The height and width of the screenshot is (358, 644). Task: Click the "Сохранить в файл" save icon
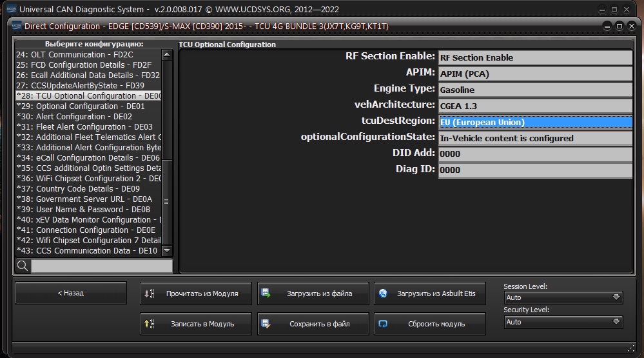point(266,324)
